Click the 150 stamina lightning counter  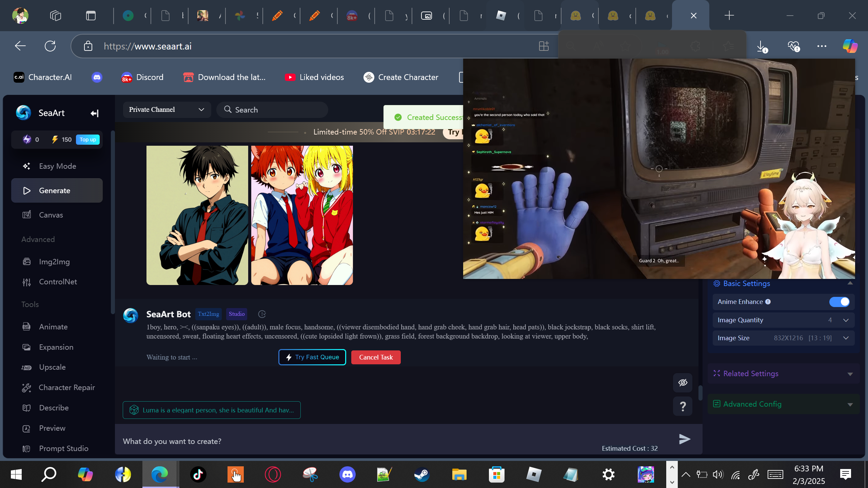tap(61, 140)
